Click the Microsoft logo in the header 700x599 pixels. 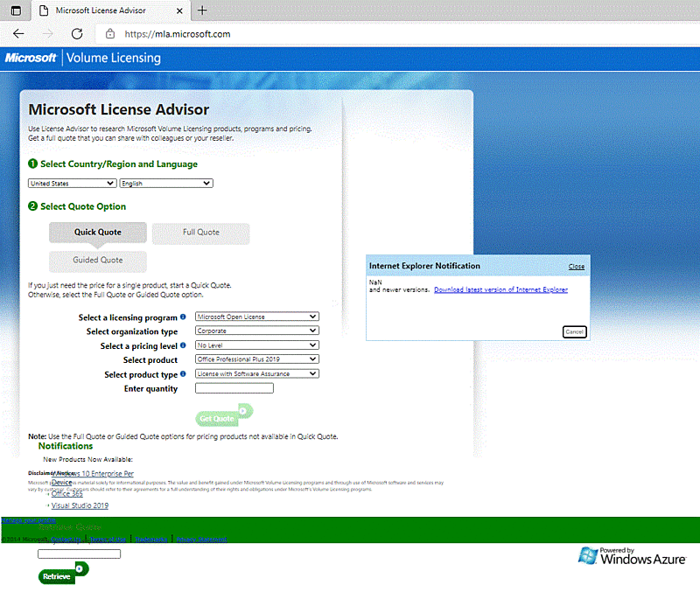pos(31,58)
